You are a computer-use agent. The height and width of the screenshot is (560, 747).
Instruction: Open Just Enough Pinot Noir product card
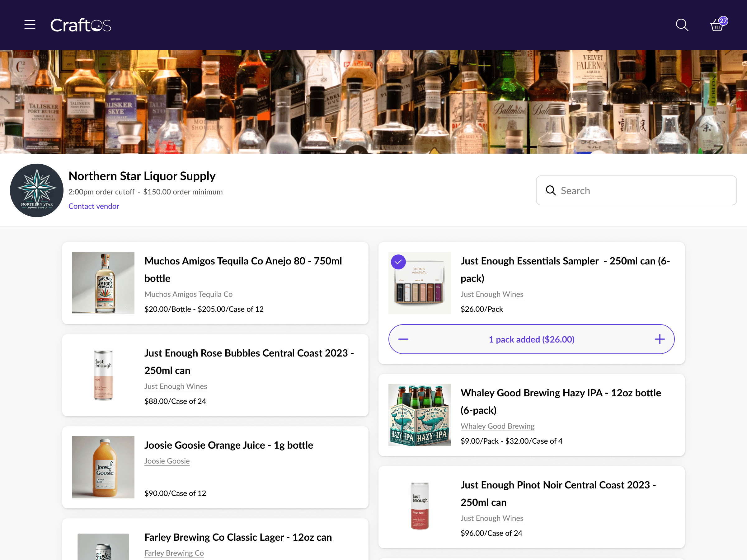[x=558, y=493]
